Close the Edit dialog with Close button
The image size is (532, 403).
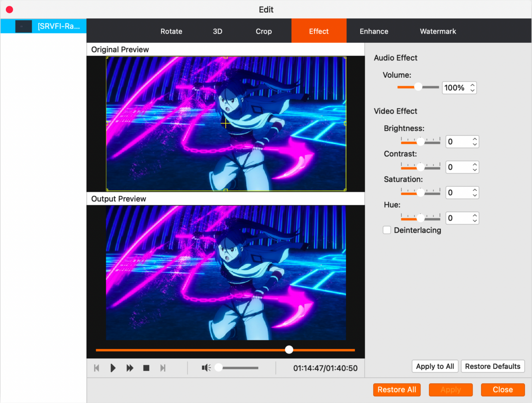[503, 390]
